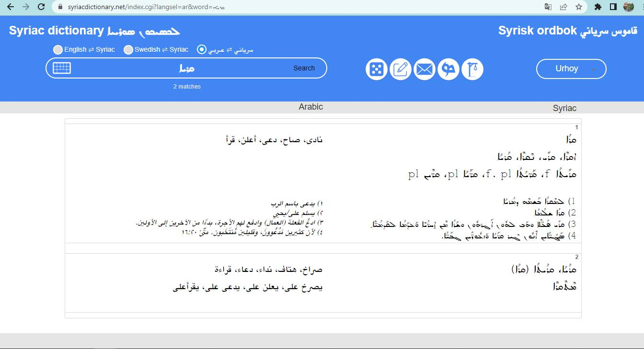Select Swedish ⇌ Syriac radio option

click(128, 49)
